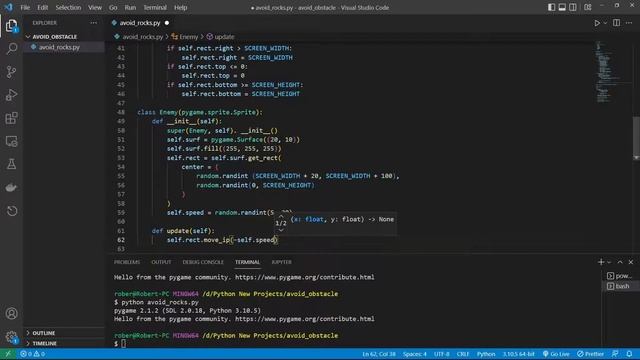Close the terminal panel
Image resolution: width=640 pixels, height=360 pixels.
click(x=631, y=262)
